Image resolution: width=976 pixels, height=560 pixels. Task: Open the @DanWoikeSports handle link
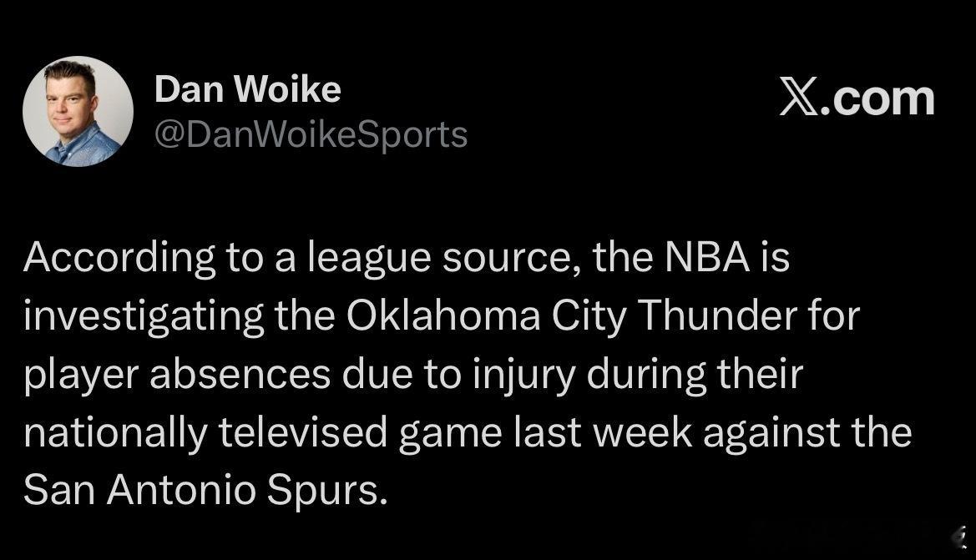pos(311,134)
